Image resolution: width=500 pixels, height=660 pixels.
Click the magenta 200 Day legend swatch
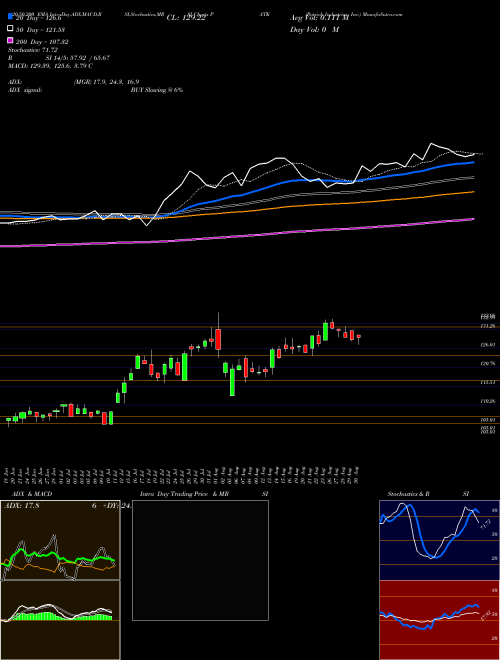tap(10, 40)
